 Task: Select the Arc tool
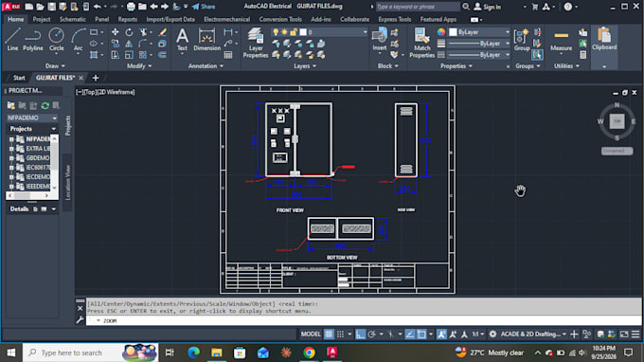point(78,40)
